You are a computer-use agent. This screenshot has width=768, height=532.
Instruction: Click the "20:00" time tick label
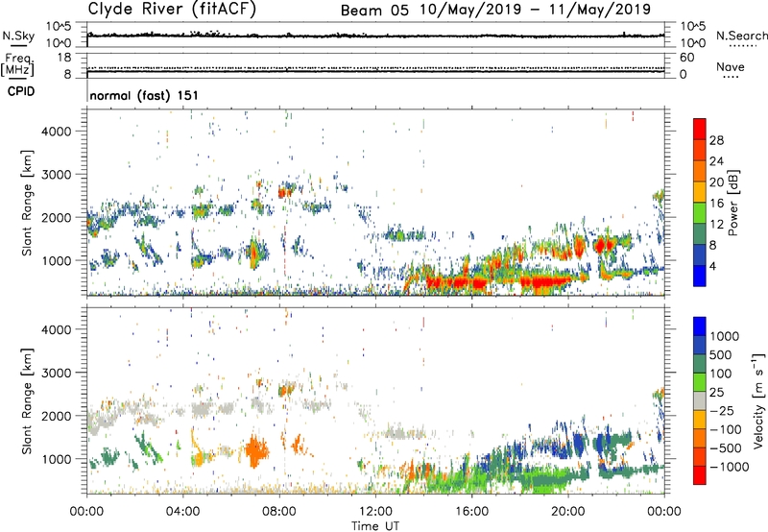click(x=567, y=512)
